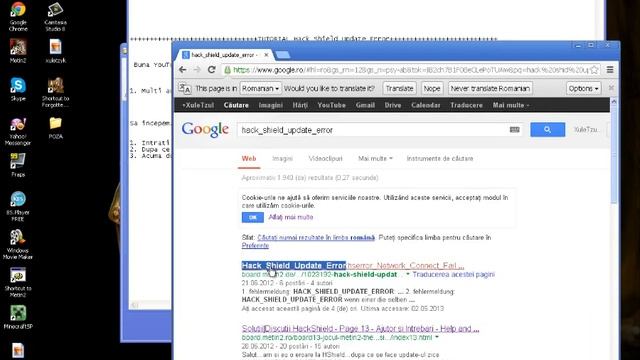The image size is (640, 360).
Task: Open BS.Player FREE desktop icon
Action: click(18, 206)
